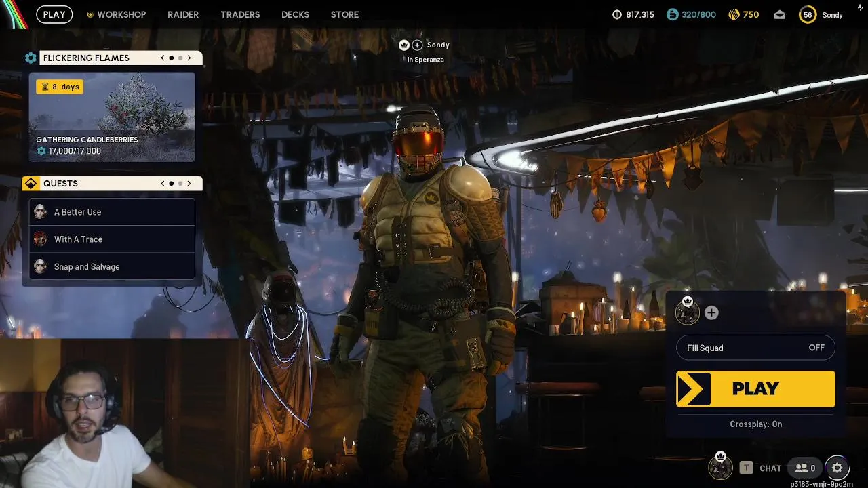Open the Sondy profile name at top right
868x488 pixels.
pyautogui.click(x=832, y=15)
